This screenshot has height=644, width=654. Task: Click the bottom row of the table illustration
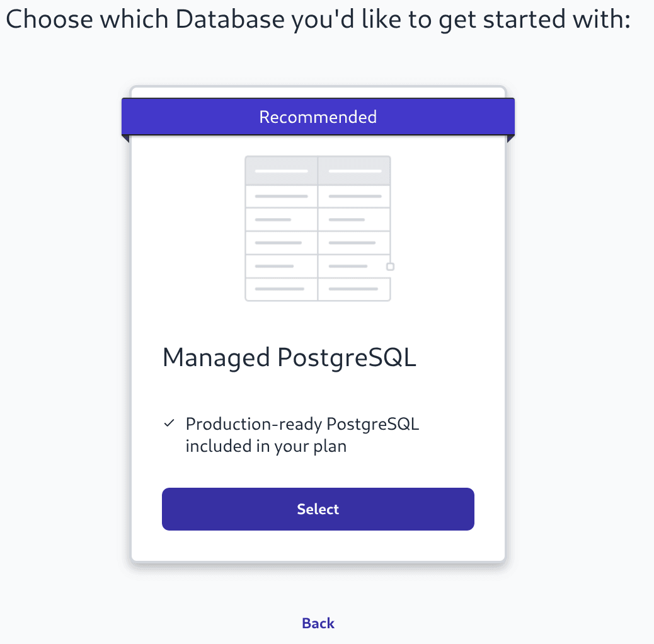click(318, 289)
